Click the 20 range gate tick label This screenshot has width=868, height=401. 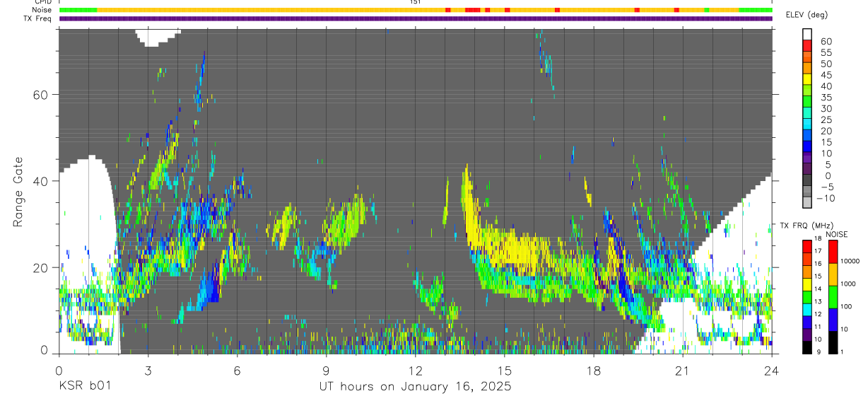tap(39, 267)
